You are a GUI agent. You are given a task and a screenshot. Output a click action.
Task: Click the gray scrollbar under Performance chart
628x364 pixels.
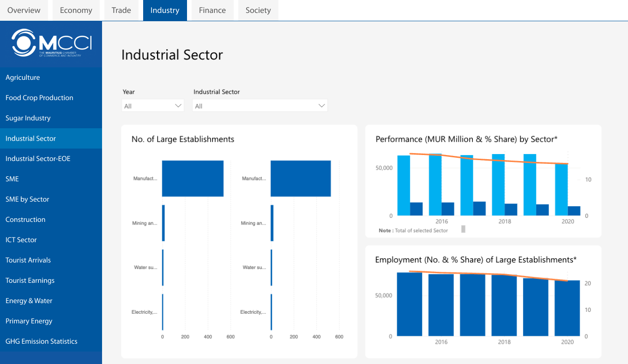[x=463, y=229]
